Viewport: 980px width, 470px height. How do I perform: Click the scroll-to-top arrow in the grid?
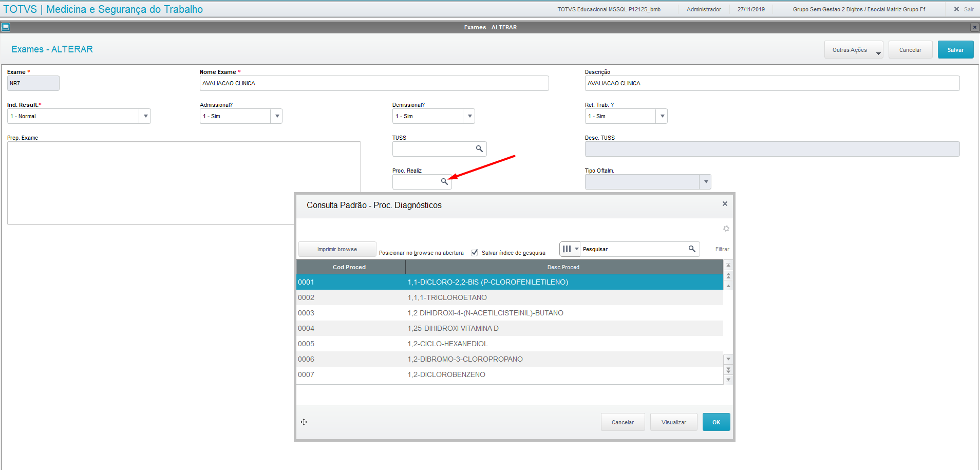pyautogui.click(x=728, y=266)
